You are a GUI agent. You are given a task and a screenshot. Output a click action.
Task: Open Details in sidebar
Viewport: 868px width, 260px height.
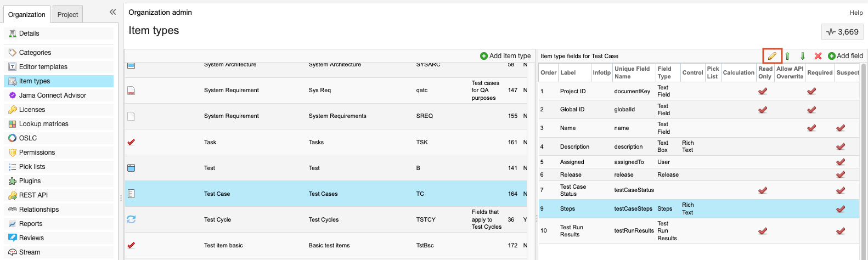coord(59,33)
